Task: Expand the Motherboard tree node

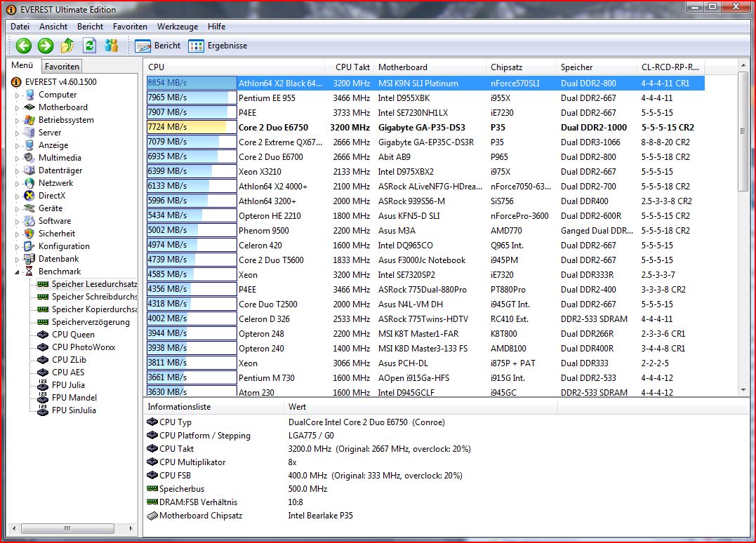Action: tap(17, 108)
